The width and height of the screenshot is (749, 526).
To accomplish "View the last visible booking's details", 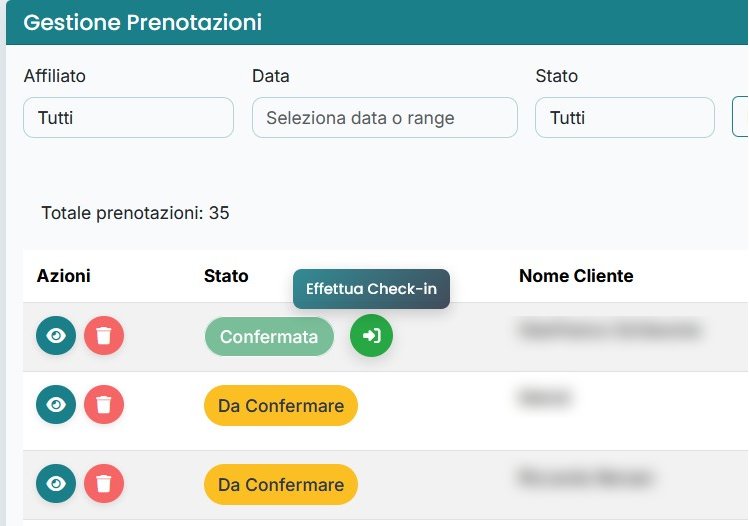I will pos(56,484).
